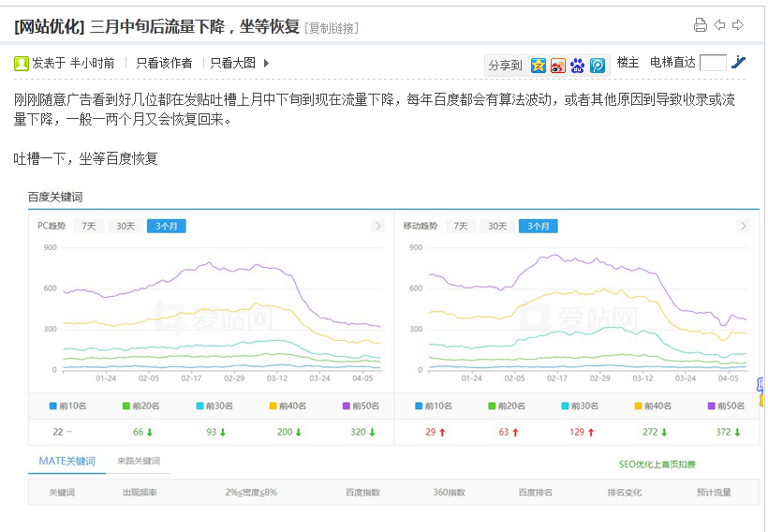Click the print icon in post header
The height and width of the screenshot is (532, 768).
pos(701,25)
